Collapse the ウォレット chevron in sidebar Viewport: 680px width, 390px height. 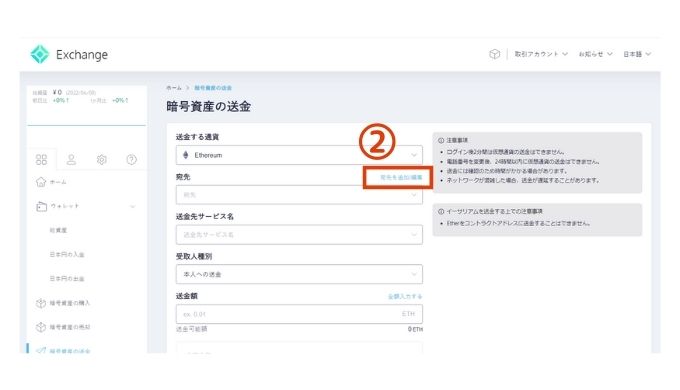tap(132, 206)
